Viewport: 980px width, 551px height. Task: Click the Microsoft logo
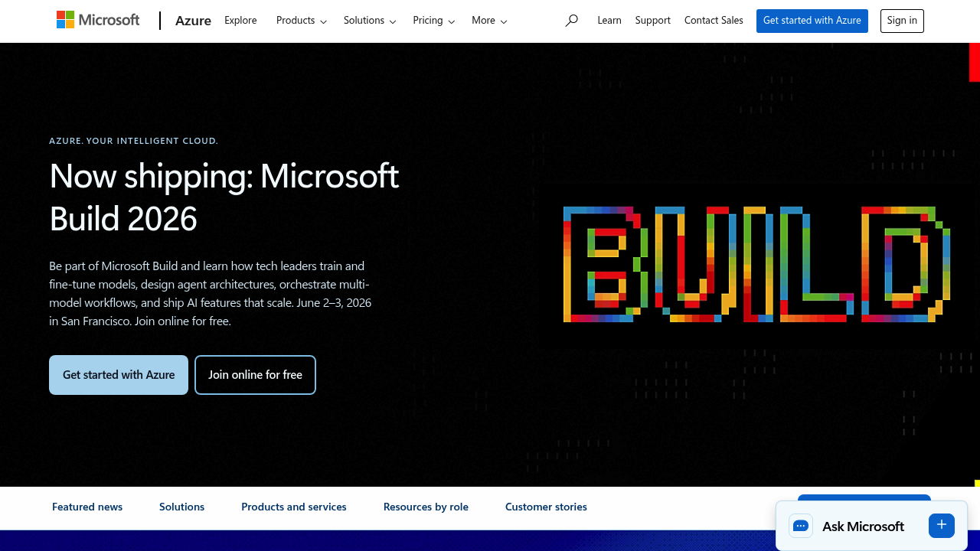pyautogui.click(x=98, y=20)
